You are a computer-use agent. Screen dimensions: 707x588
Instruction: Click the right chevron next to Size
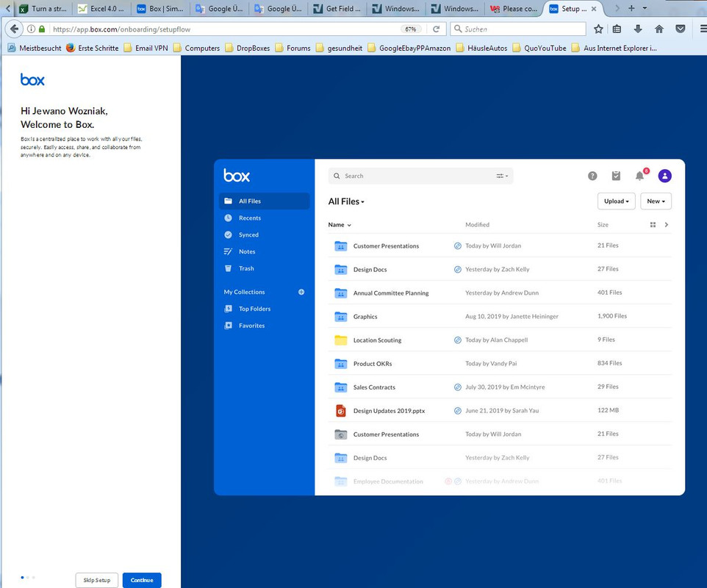click(667, 225)
